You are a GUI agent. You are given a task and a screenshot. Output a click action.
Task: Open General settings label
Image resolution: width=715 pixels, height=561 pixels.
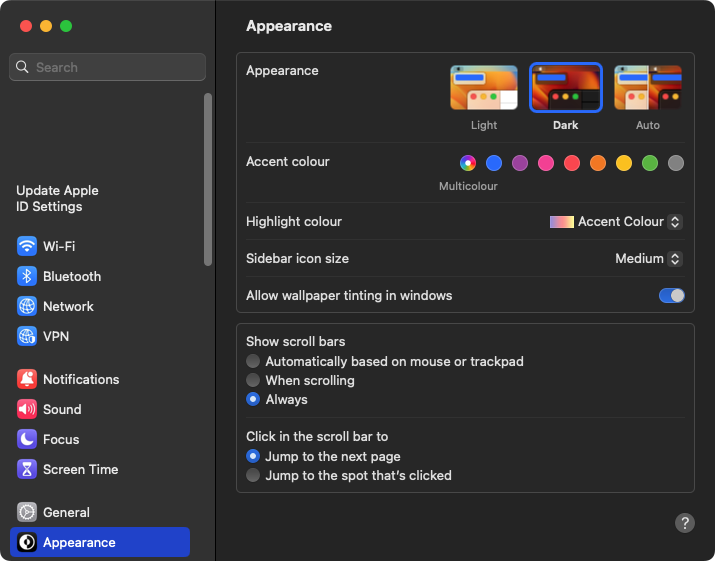pyautogui.click(x=67, y=513)
